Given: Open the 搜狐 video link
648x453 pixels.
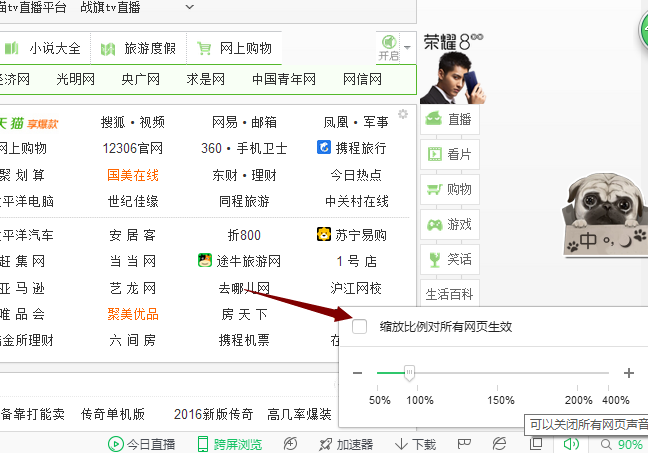Looking at the screenshot, I should coord(133,122).
